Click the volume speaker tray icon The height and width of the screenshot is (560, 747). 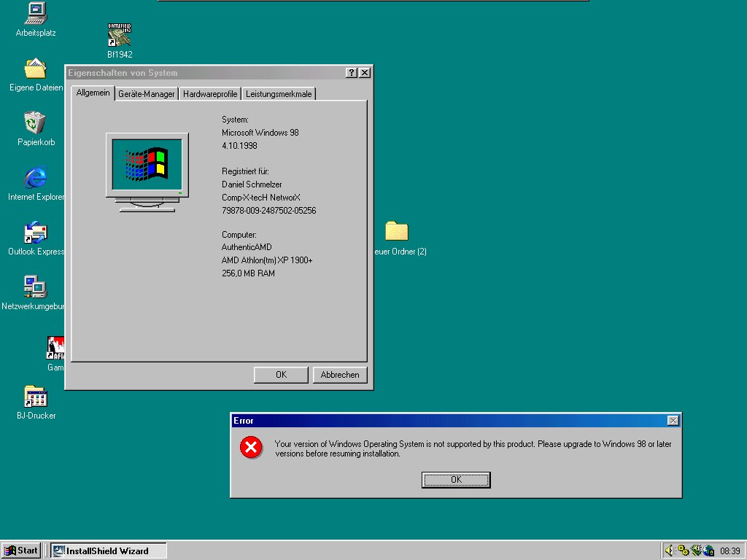coord(670,551)
